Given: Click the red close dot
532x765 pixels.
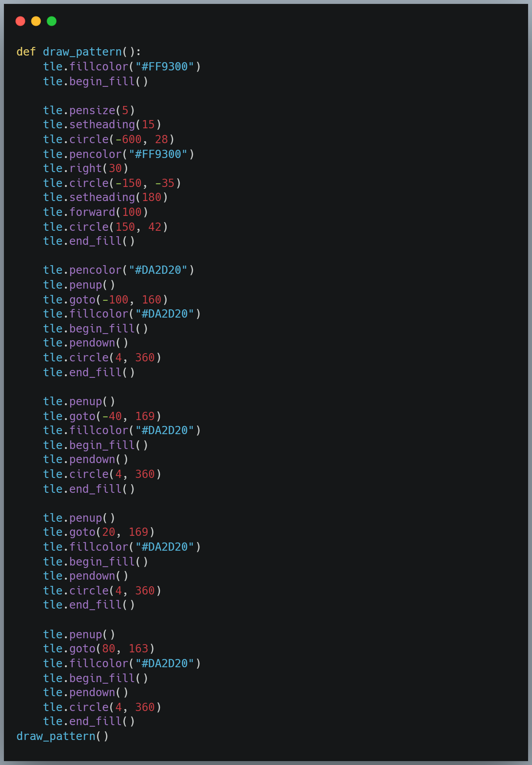Looking at the screenshot, I should (x=20, y=21).
